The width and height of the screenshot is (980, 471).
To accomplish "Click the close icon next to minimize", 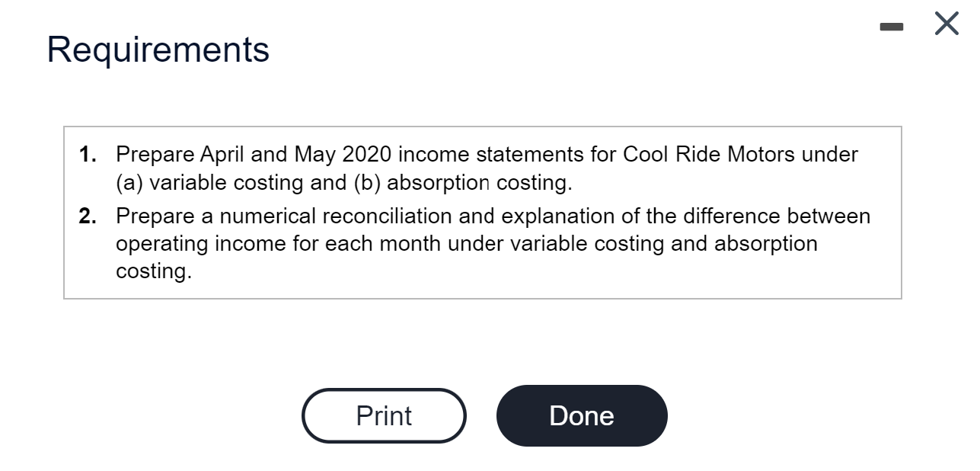I will pos(945,23).
